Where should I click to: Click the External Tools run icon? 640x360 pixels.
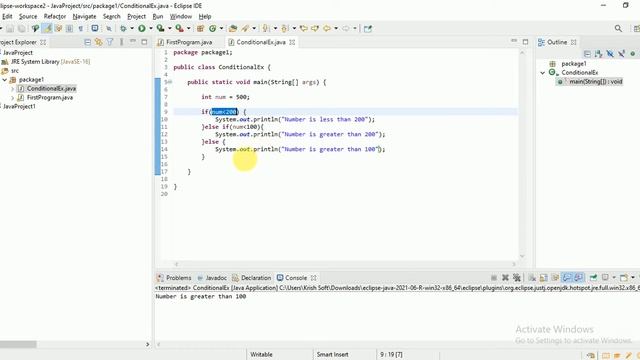[x=179, y=28]
